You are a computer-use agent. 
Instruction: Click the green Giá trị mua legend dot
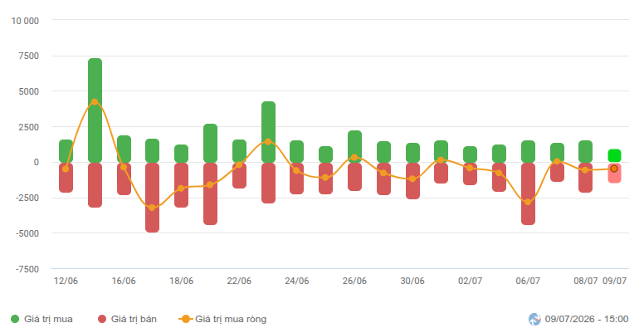click(15, 319)
